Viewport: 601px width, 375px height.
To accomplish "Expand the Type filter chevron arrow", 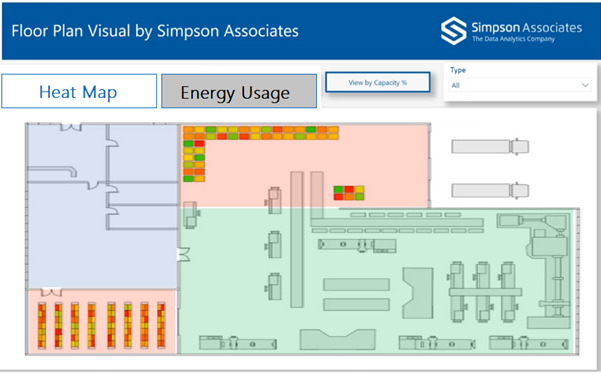I will 585,85.
